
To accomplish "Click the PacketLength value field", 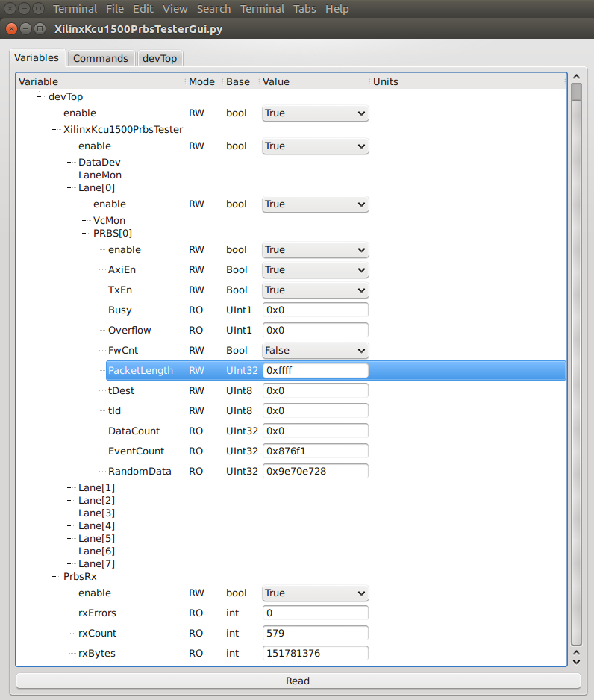I will coord(315,371).
